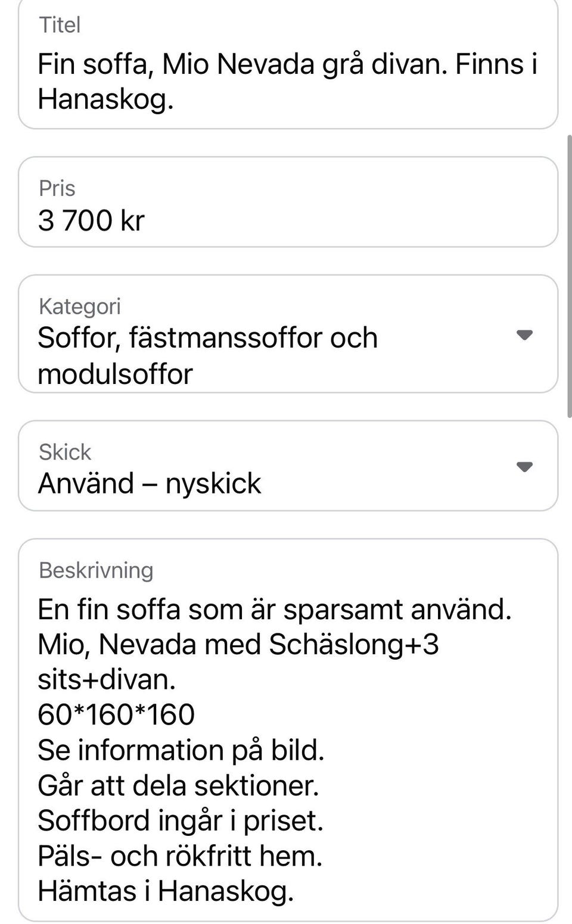Place cursor on the '60*160*160' dimensions line
The image size is (572, 924).
(116, 714)
